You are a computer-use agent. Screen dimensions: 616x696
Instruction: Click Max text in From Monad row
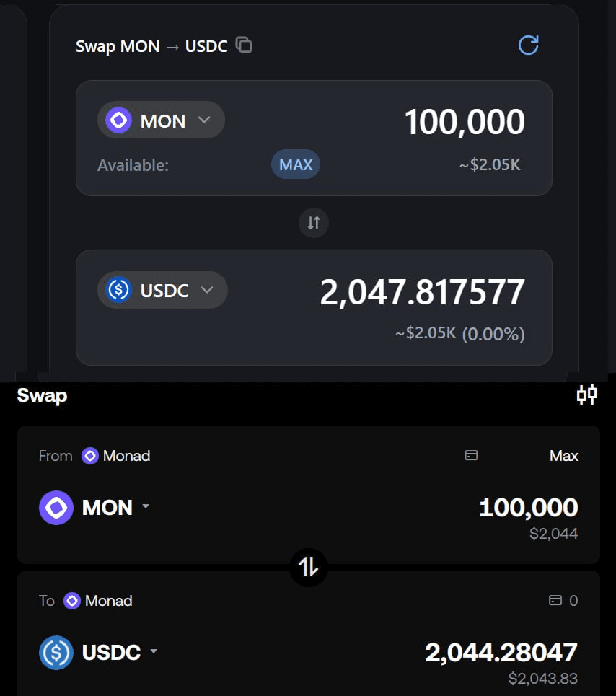pyautogui.click(x=563, y=456)
